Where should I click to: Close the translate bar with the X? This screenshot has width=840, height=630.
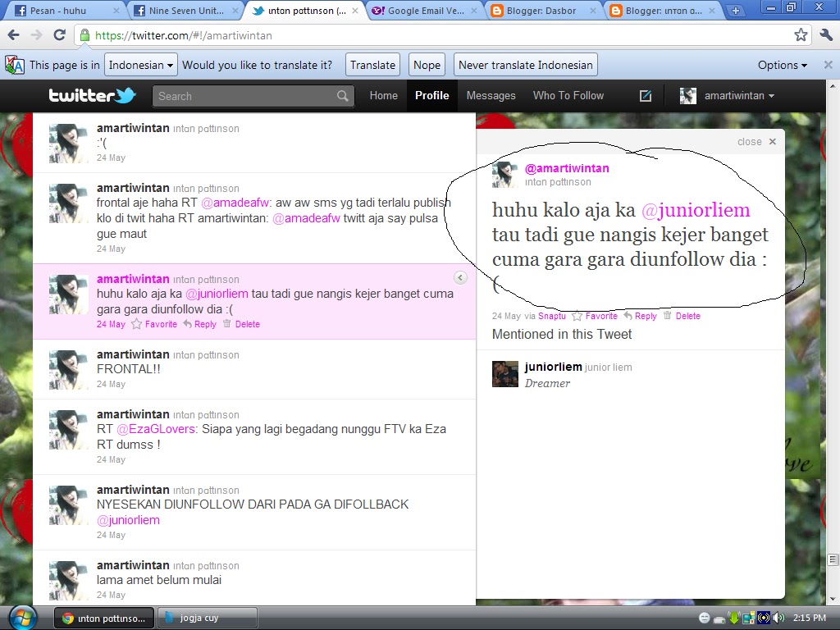828,65
